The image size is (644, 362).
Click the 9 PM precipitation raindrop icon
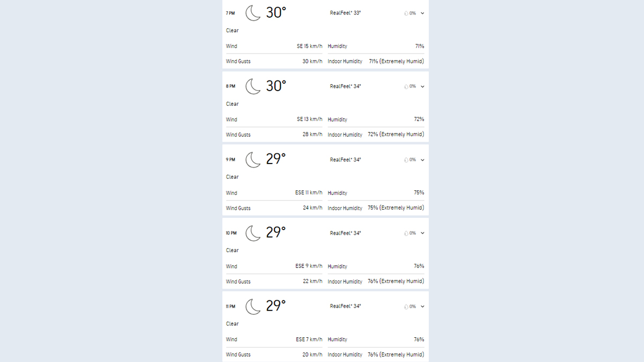click(406, 160)
